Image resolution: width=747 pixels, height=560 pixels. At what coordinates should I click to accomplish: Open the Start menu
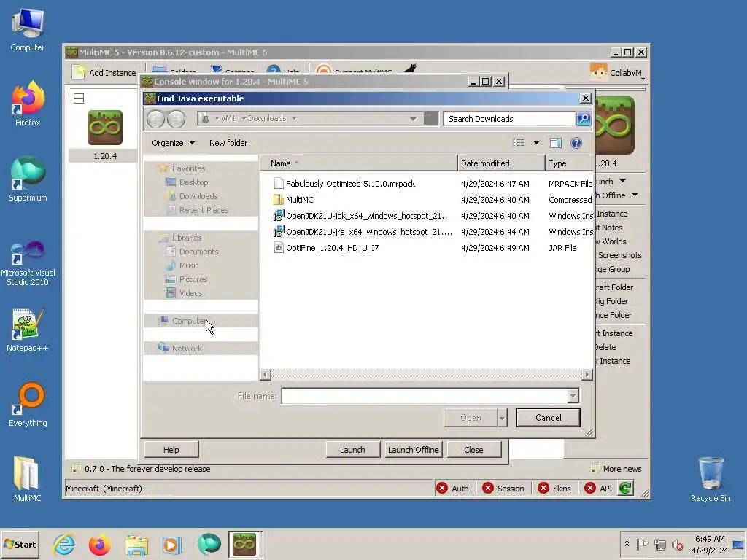pyautogui.click(x=20, y=544)
